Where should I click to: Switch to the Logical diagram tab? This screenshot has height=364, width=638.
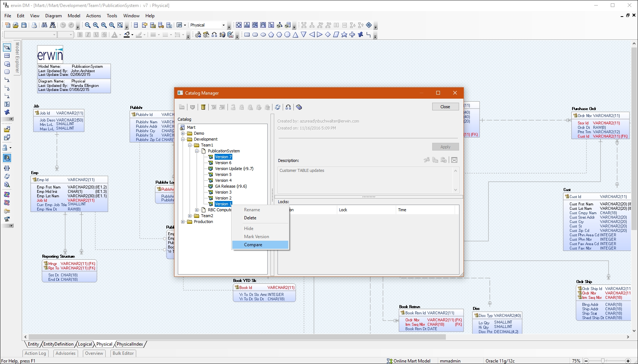click(85, 344)
